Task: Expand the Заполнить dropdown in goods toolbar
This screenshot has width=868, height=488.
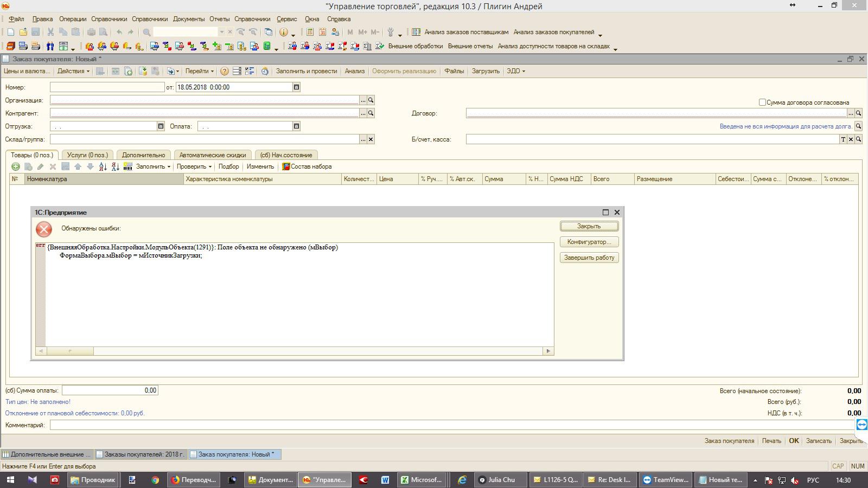Action: pyautogui.click(x=153, y=167)
